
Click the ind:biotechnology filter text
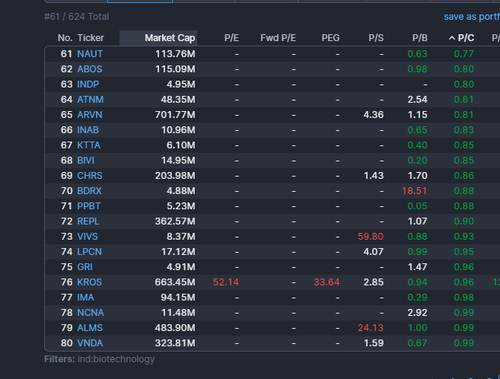tap(116, 359)
